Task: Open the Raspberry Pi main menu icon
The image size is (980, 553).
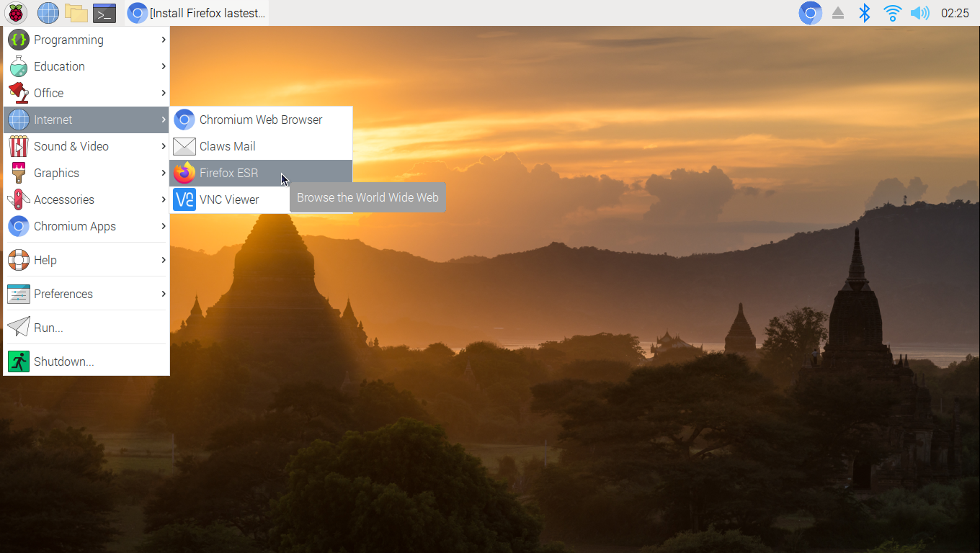Action: pos(16,12)
